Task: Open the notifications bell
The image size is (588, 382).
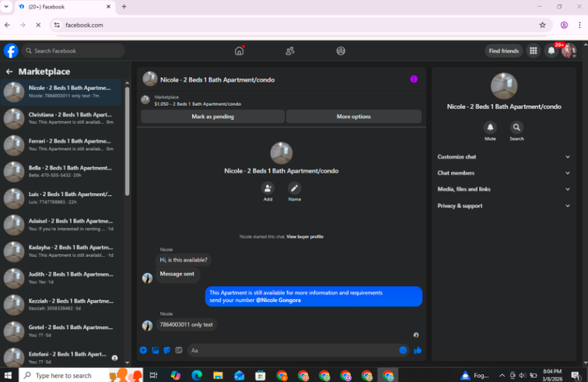Action: [551, 51]
